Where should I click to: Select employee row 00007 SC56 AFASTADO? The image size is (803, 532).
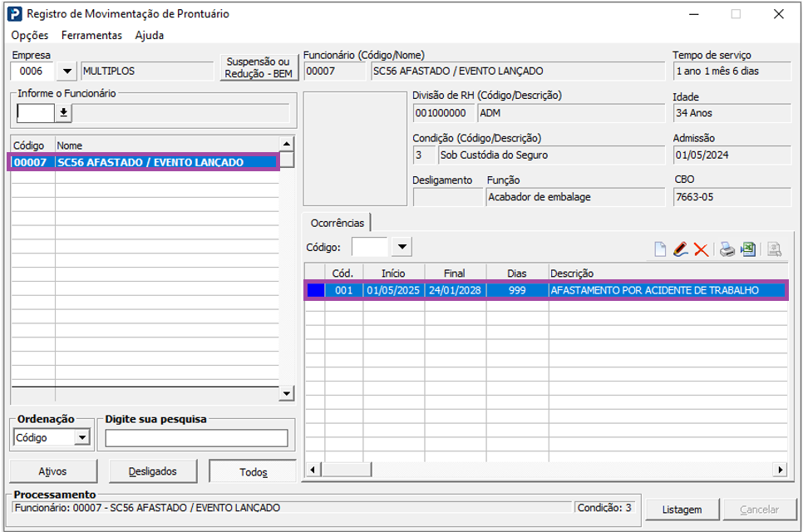tap(144, 162)
